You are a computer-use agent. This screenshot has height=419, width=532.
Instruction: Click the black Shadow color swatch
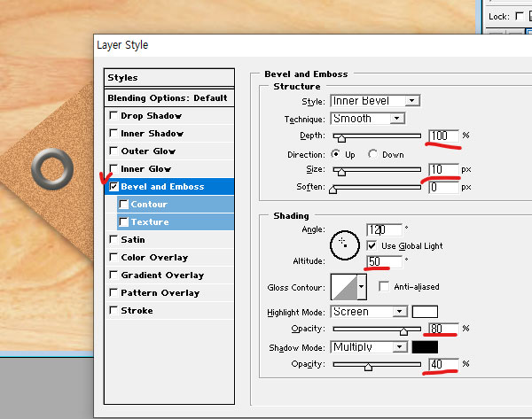click(x=425, y=347)
